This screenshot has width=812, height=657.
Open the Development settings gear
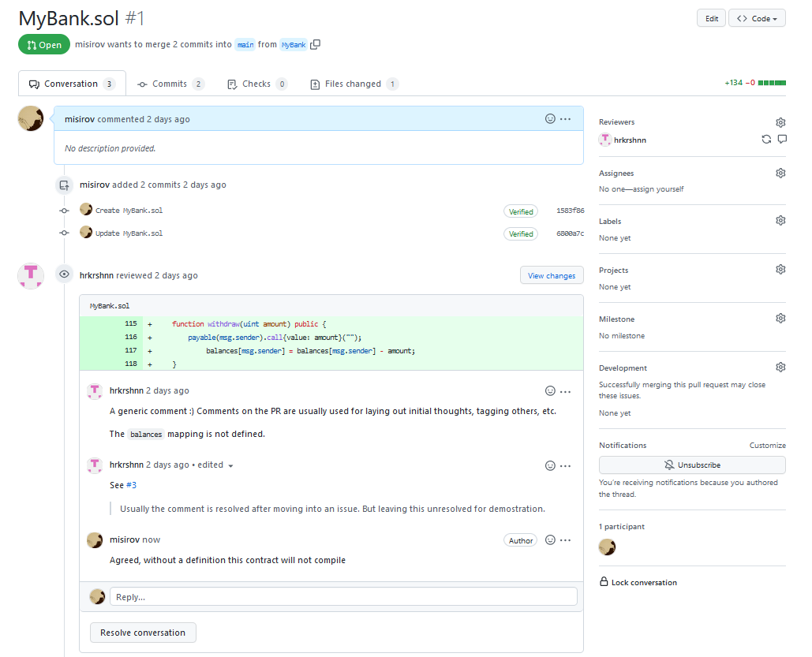(x=780, y=368)
